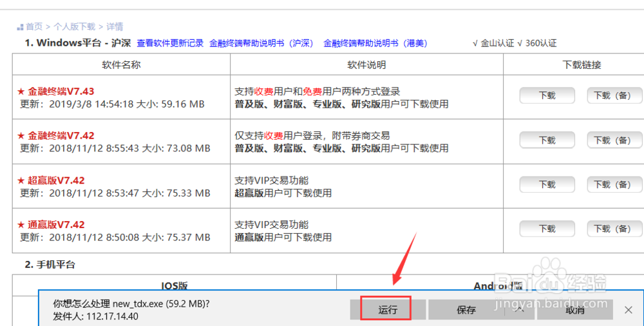This screenshot has width=644, height=326.
Task: Open 金融终端帮助说明书（港美） link
Action: point(376,43)
